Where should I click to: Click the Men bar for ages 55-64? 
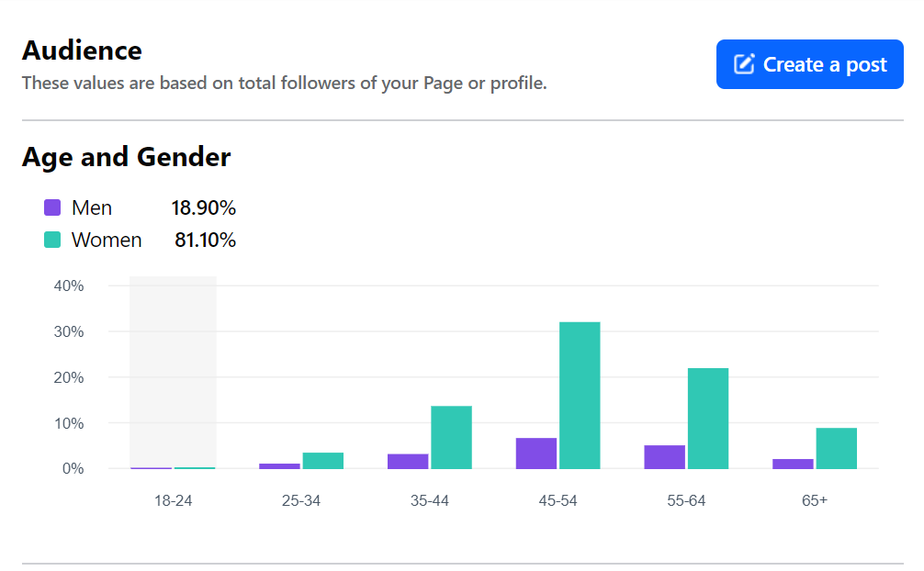(664, 457)
